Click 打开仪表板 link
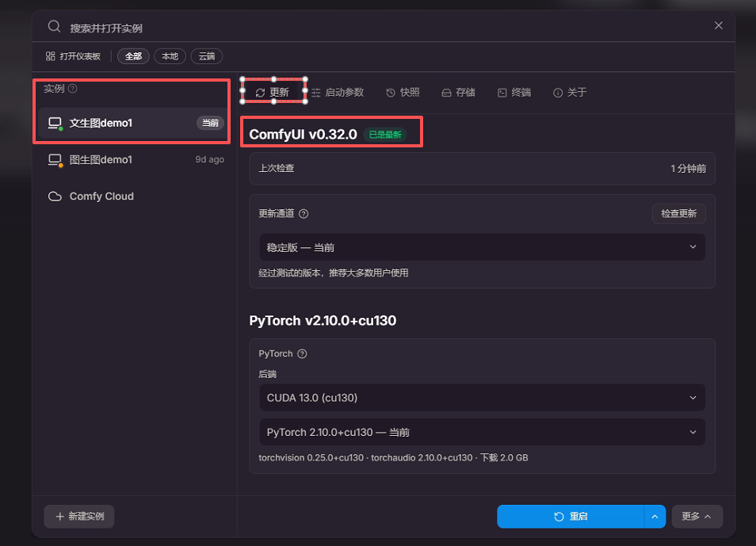 click(73, 56)
